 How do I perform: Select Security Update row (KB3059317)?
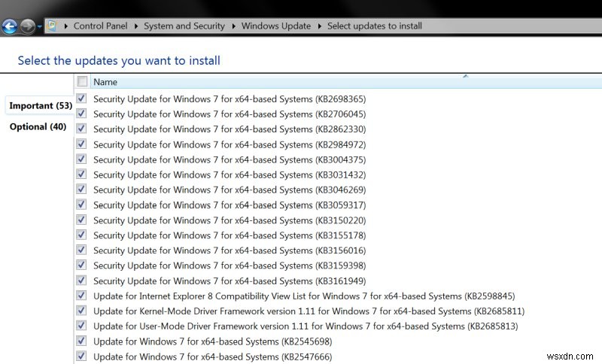(x=230, y=205)
